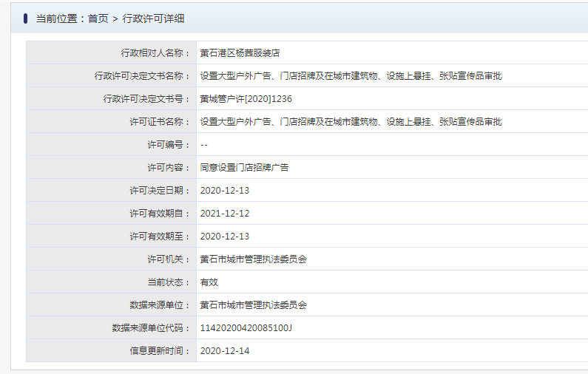The width and height of the screenshot is (588, 374).
Task: Click the 许可决定日期 value 2020-12-13
Action: 225,191
